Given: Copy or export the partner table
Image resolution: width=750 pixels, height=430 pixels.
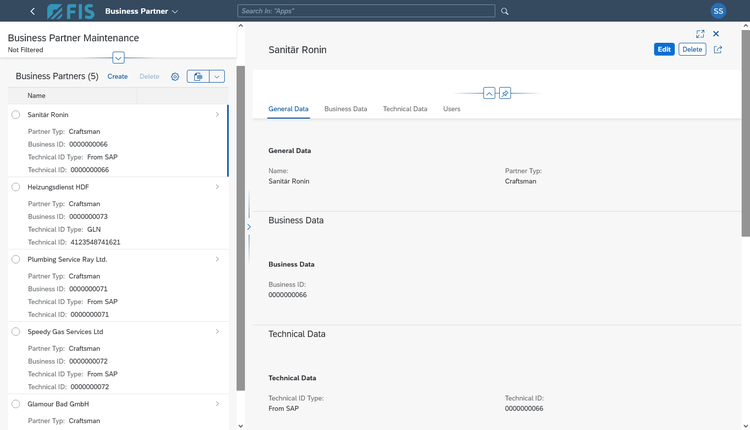Looking at the screenshot, I should [198, 77].
